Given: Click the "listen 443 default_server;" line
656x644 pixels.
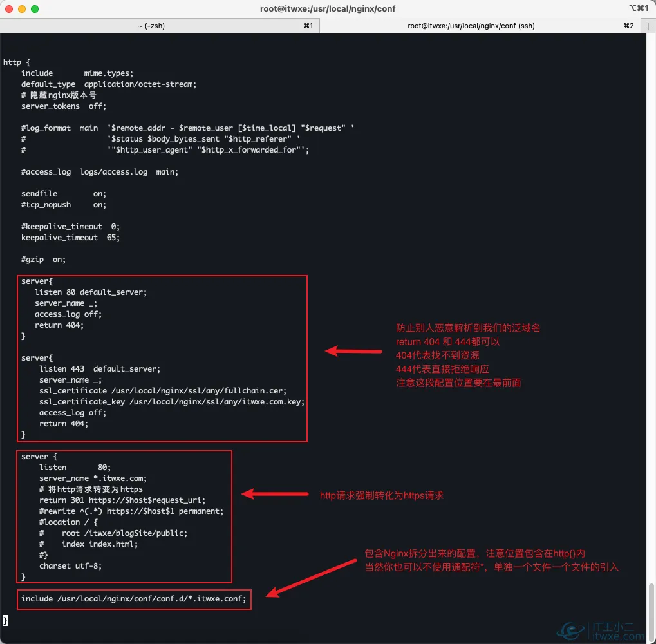Looking at the screenshot, I should pyautogui.click(x=99, y=369).
